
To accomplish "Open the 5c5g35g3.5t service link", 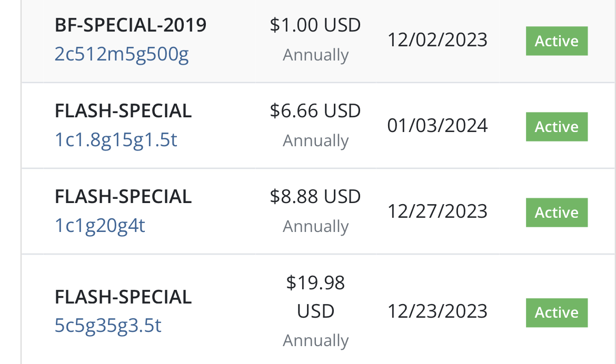I will 108,326.
